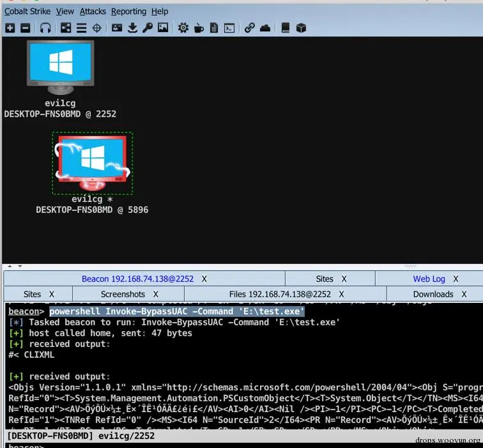Open the Attacks menu
The width and height of the screenshot is (483, 448).
click(x=93, y=12)
